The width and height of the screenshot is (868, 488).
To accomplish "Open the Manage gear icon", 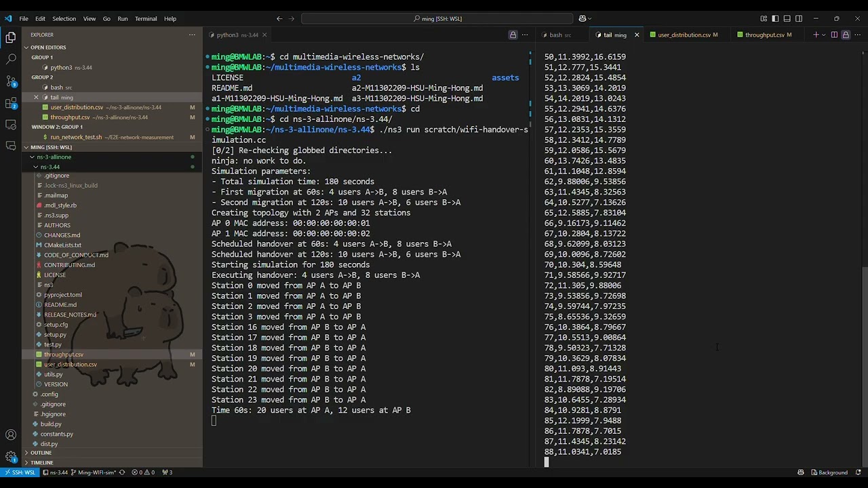I will click(11, 457).
